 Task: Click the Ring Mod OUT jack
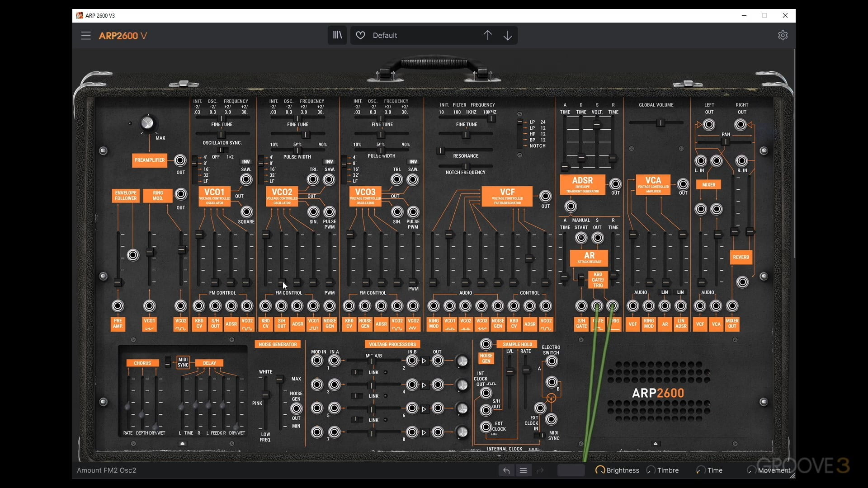(181, 194)
